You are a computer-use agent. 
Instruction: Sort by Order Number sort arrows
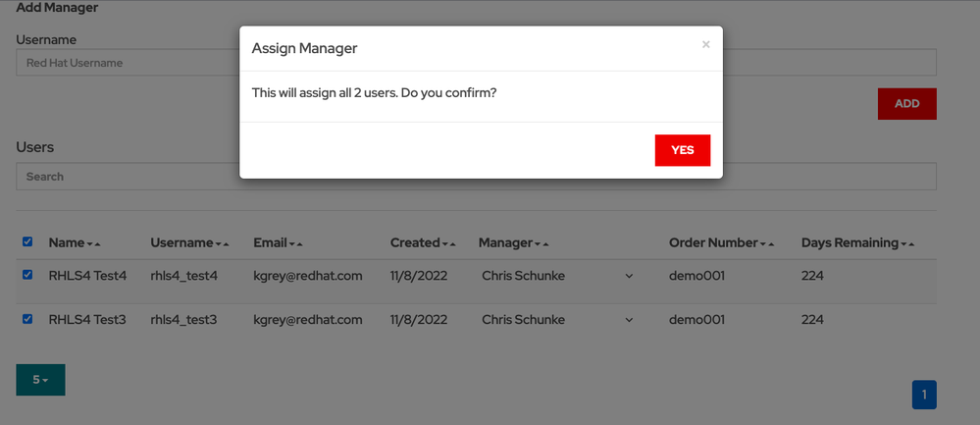pyautogui.click(x=769, y=243)
